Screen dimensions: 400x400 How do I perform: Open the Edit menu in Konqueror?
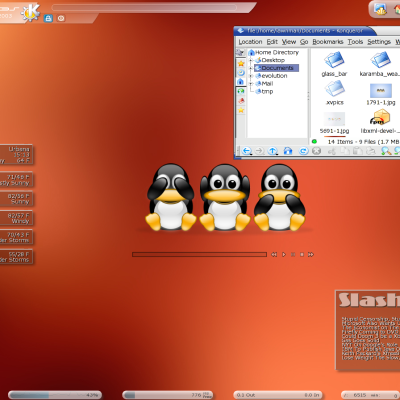point(272,42)
